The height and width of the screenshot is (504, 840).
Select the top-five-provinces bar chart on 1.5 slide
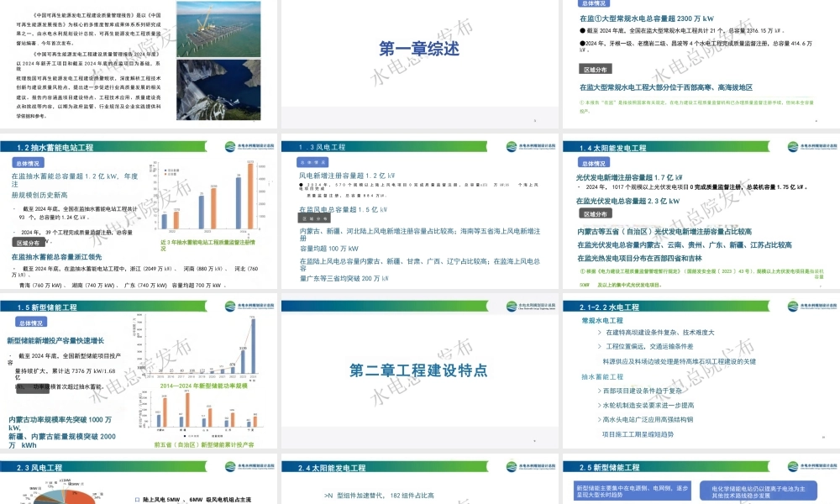(201, 413)
